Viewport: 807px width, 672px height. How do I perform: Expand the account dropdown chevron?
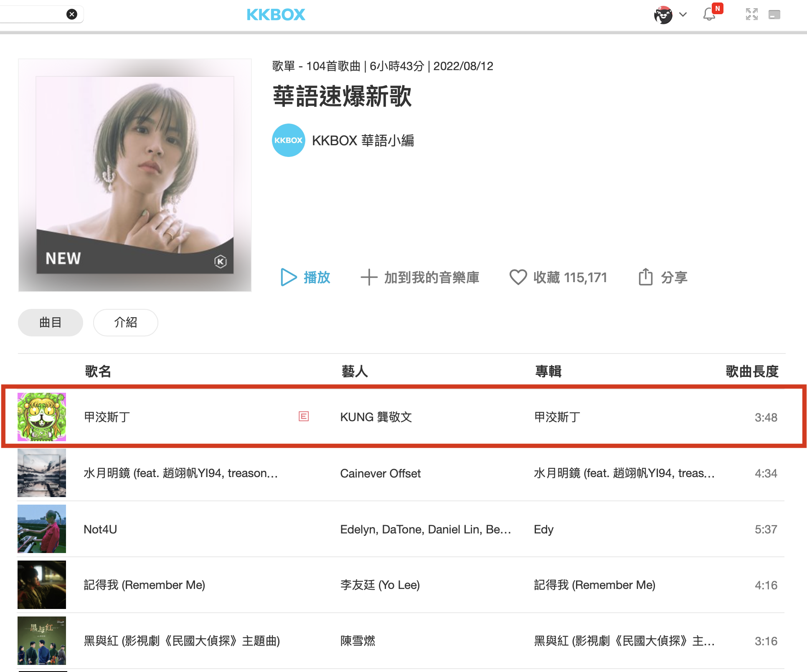click(683, 15)
